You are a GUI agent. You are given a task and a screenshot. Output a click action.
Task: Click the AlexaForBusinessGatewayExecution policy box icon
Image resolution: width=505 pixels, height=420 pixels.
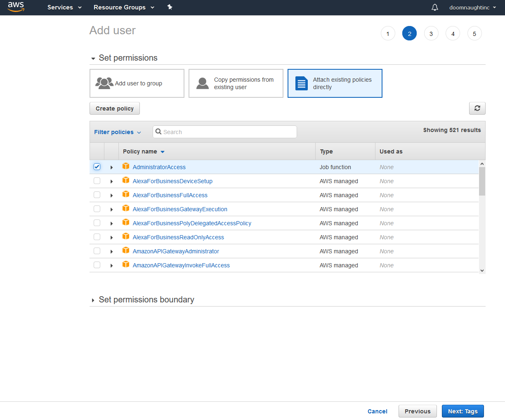tap(126, 208)
